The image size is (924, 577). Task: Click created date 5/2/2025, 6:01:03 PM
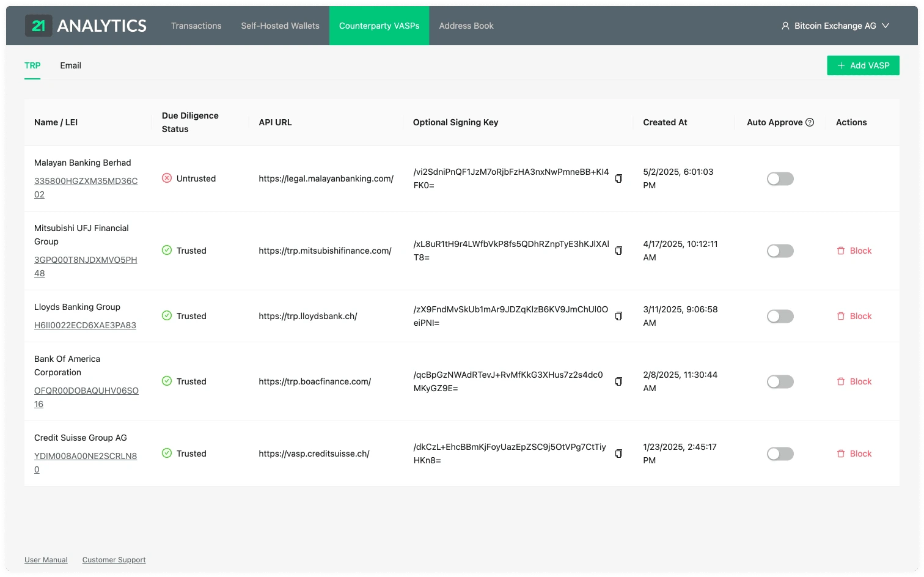pyautogui.click(x=678, y=178)
